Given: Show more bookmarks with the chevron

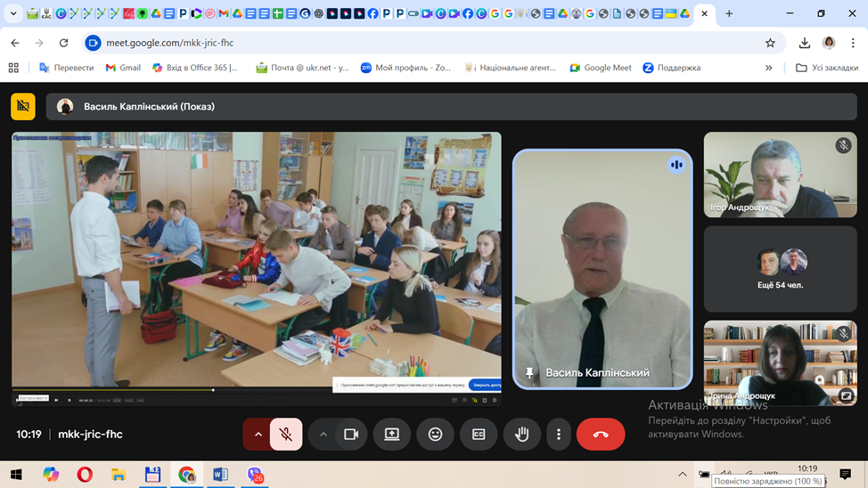Looking at the screenshot, I should (x=769, y=68).
